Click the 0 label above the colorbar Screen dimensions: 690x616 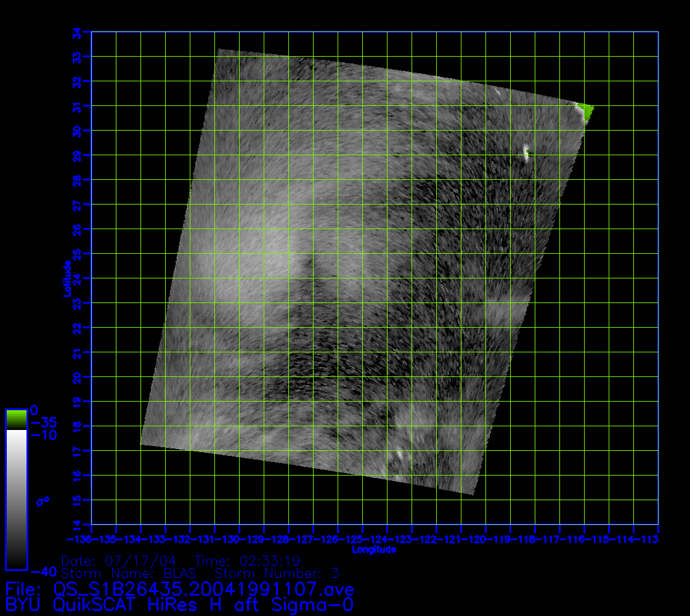[34, 410]
